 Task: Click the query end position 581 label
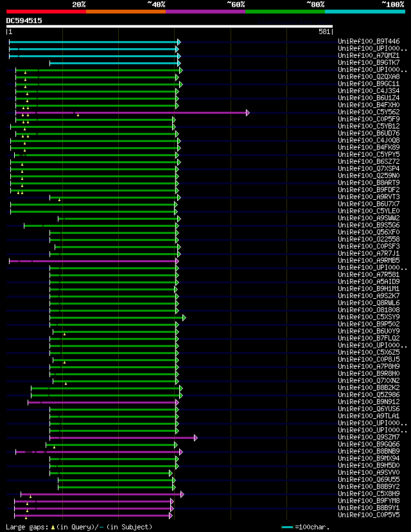324,32
